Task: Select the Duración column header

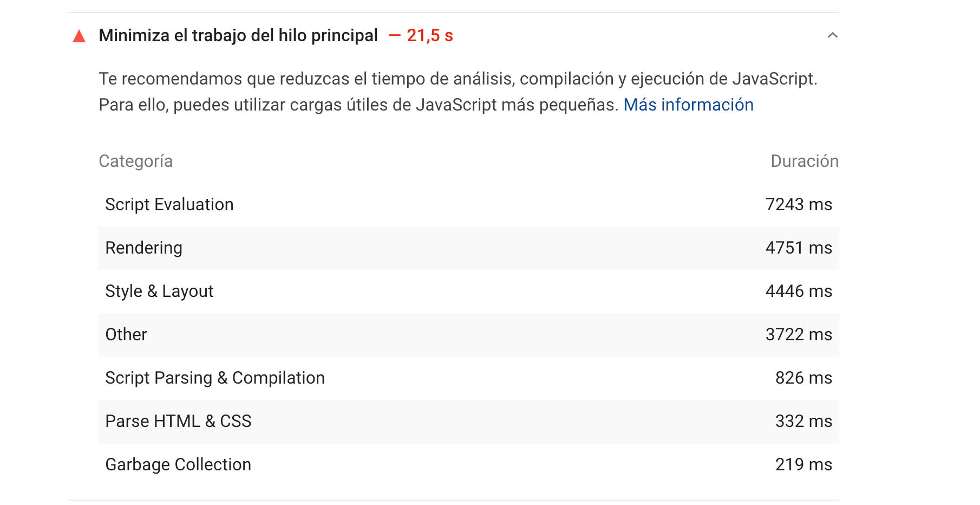Action: click(805, 161)
